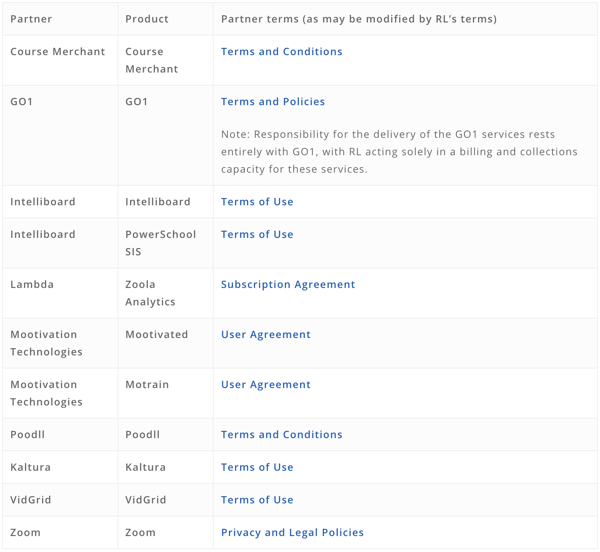The width and height of the screenshot is (600, 552).
Task: Open Kaltura Terms of Use link
Action: point(257,467)
